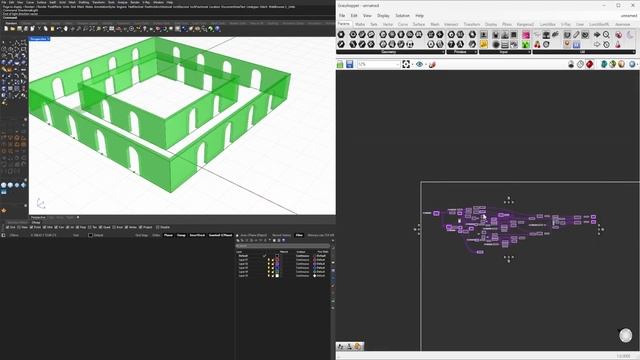Toggle the Near osnap checkbox

(20, 227)
